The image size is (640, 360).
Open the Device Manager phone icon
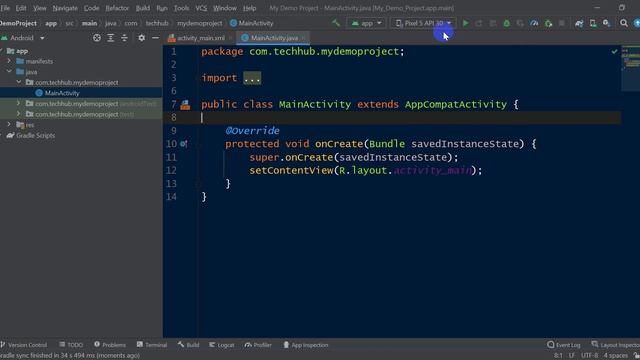593,23
